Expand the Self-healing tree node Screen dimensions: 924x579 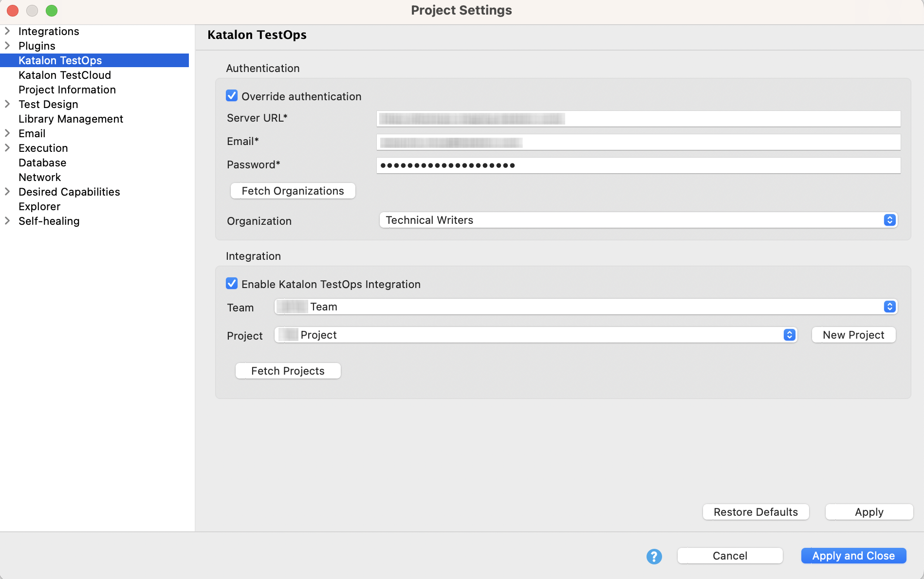[7, 221]
